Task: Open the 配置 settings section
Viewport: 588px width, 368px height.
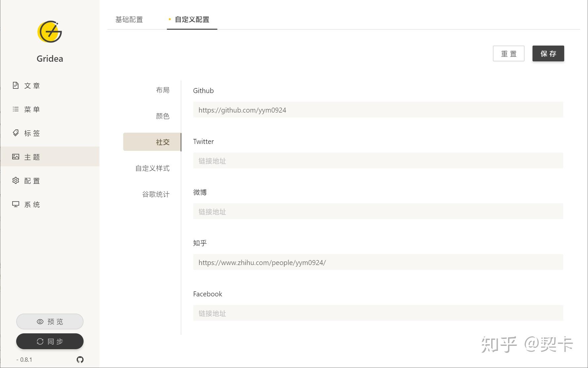Action: tap(50, 181)
